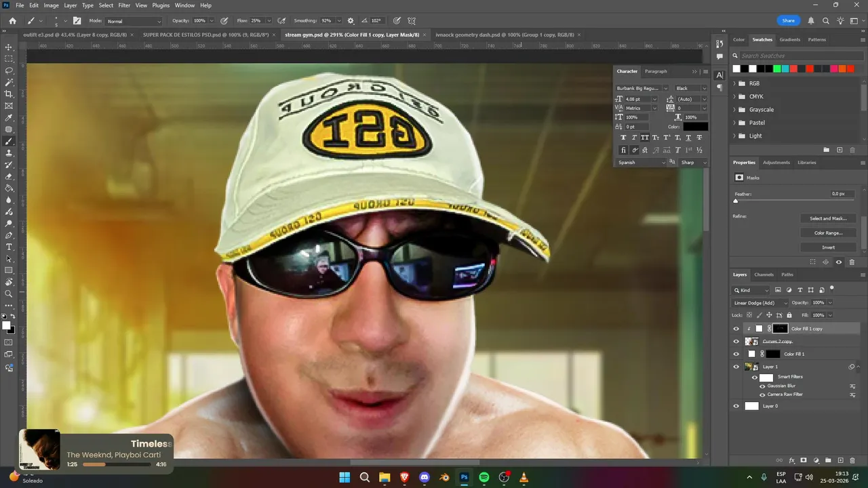Select the Lasso tool
868x488 pixels.
click(x=9, y=70)
